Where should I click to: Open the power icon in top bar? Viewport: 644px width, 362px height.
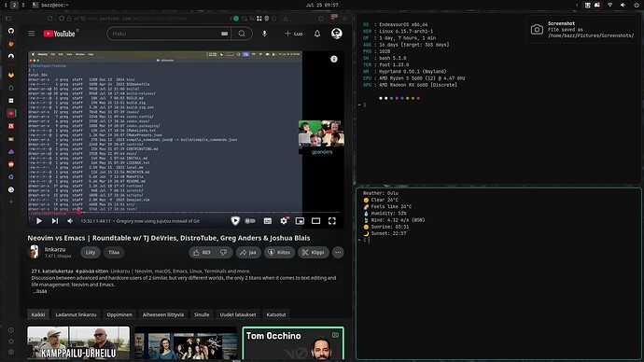tap(637, 5)
